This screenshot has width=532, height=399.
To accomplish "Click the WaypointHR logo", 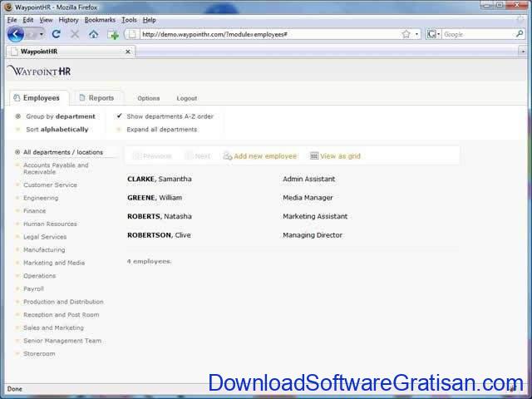I will tap(39, 71).
